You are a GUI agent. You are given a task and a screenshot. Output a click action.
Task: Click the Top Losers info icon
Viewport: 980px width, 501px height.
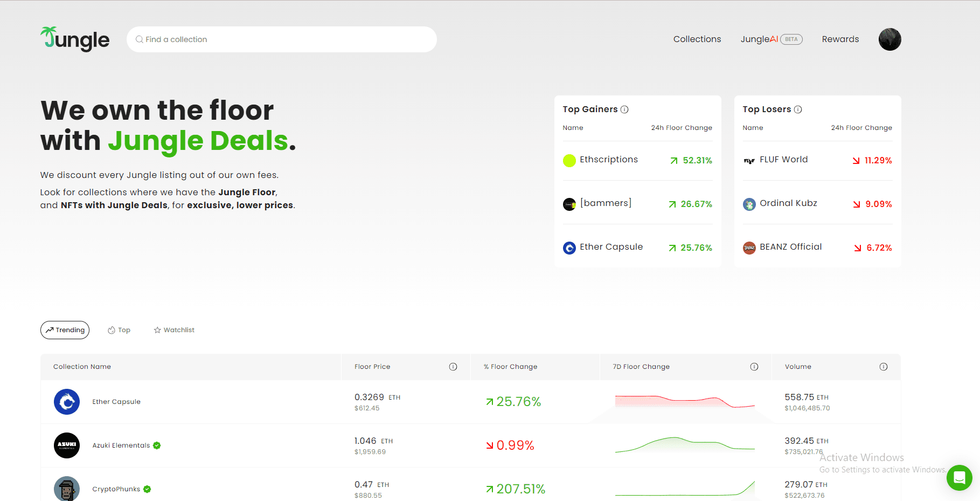[x=798, y=109]
